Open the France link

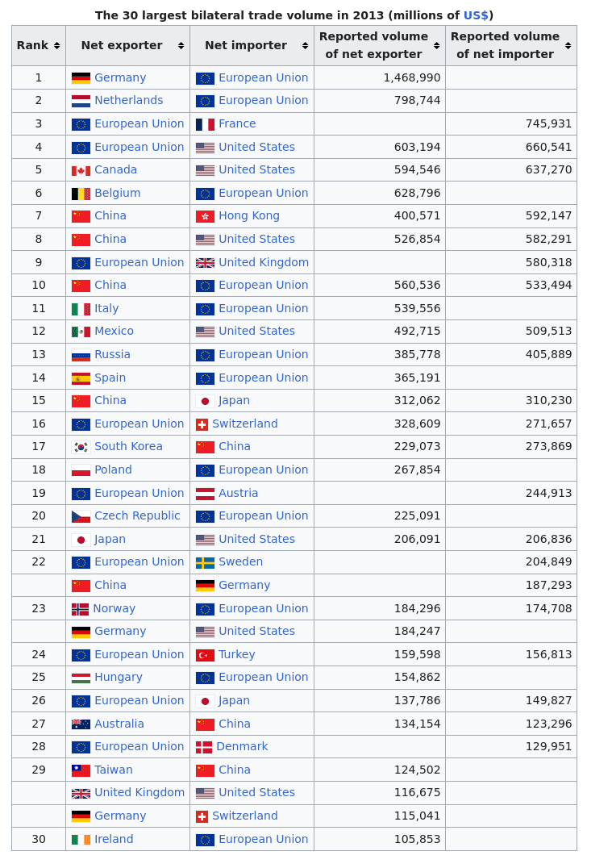[x=237, y=124]
